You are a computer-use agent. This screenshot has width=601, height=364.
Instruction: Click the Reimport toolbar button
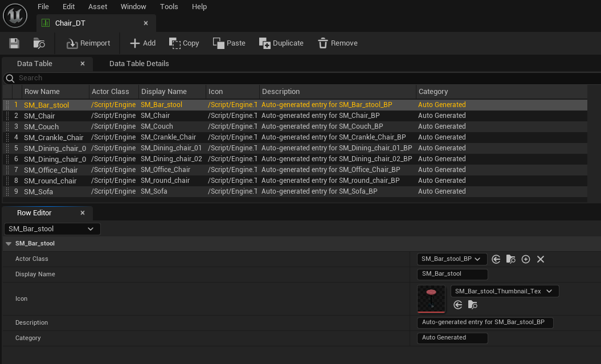click(88, 43)
